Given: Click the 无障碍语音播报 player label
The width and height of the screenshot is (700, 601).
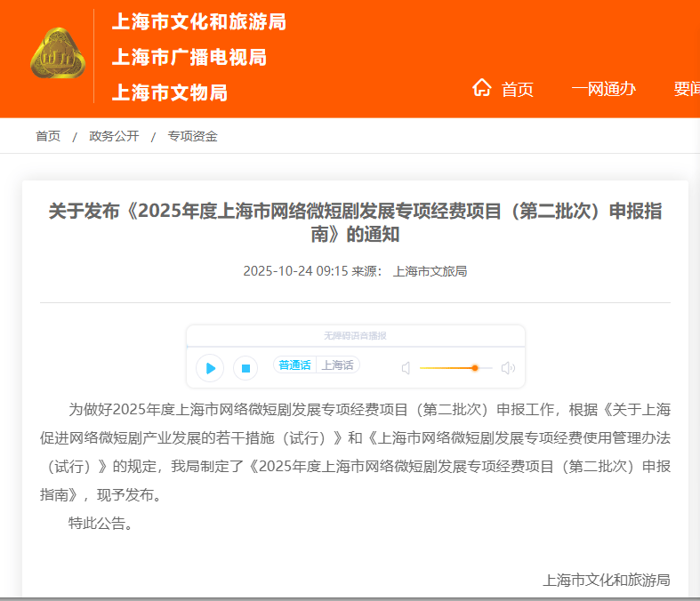Looking at the screenshot, I should (355, 336).
